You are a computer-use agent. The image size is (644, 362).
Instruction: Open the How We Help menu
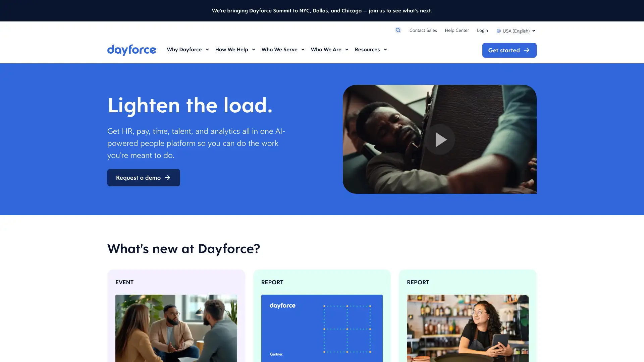pos(235,50)
